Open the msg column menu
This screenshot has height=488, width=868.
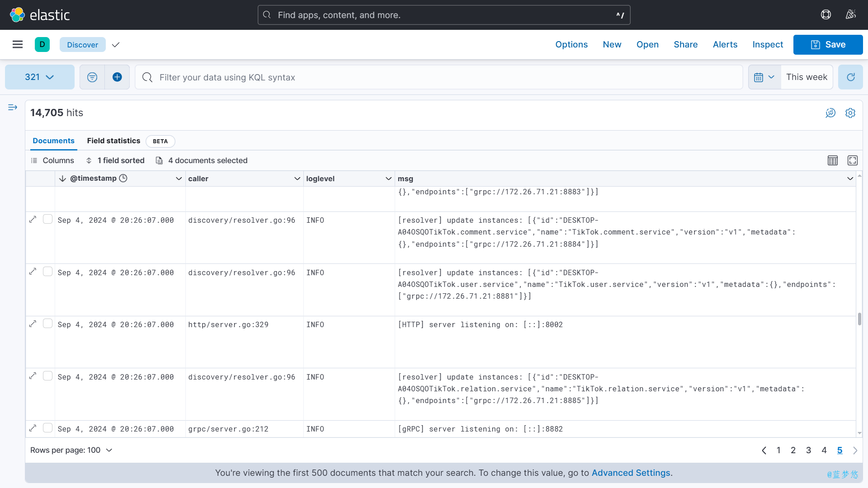click(x=850, y=179)
